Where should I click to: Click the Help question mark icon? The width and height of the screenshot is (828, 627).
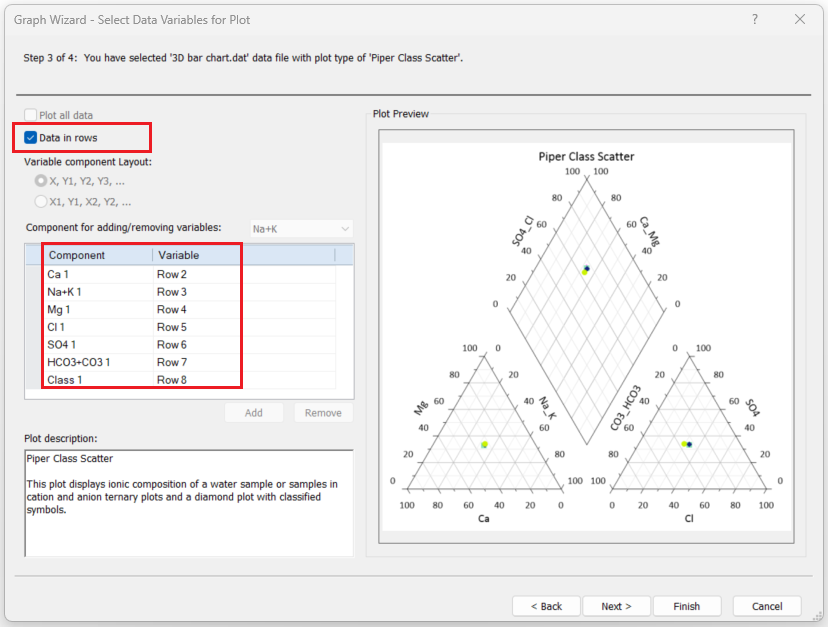point(755,19)
